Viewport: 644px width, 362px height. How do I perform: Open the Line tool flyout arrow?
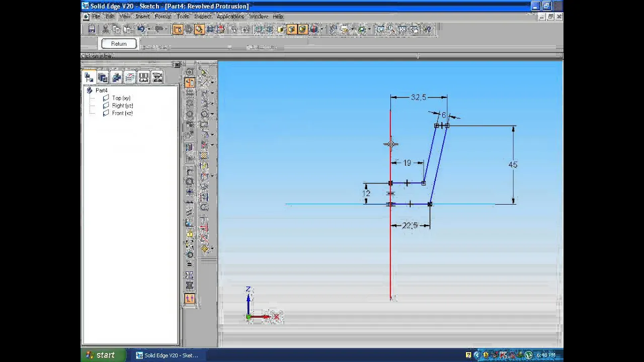[212, 82]
